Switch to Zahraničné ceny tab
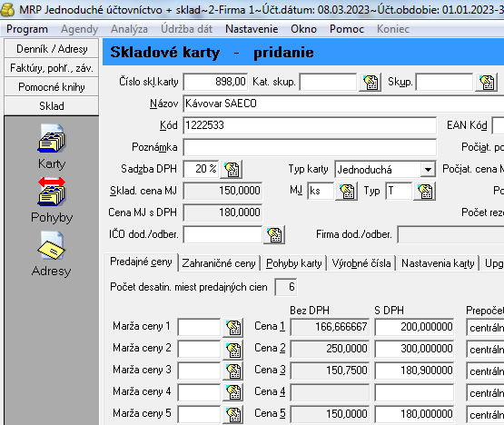Screen dimensions: 504x425 click(219, 263)
